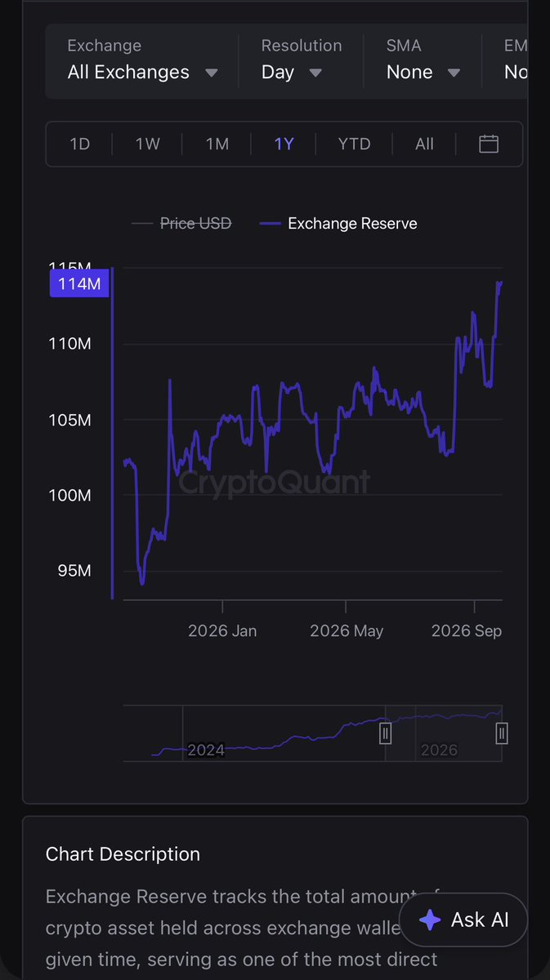Click the 95M axis label
The image size is (550, 980).
tap(74, 570)
